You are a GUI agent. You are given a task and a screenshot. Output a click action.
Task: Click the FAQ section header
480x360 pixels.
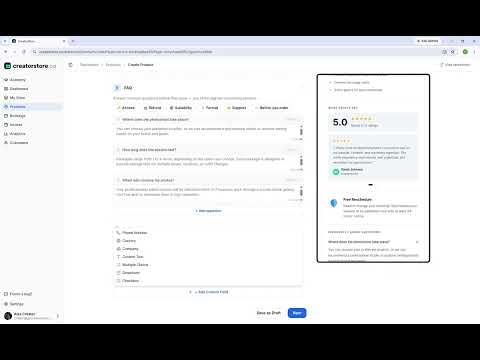click(128, 88)
